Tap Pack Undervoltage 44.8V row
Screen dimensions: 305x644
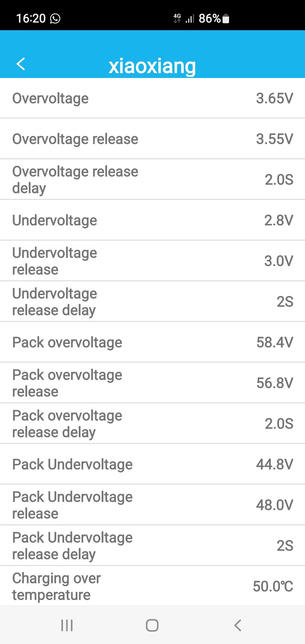[152, 464]
